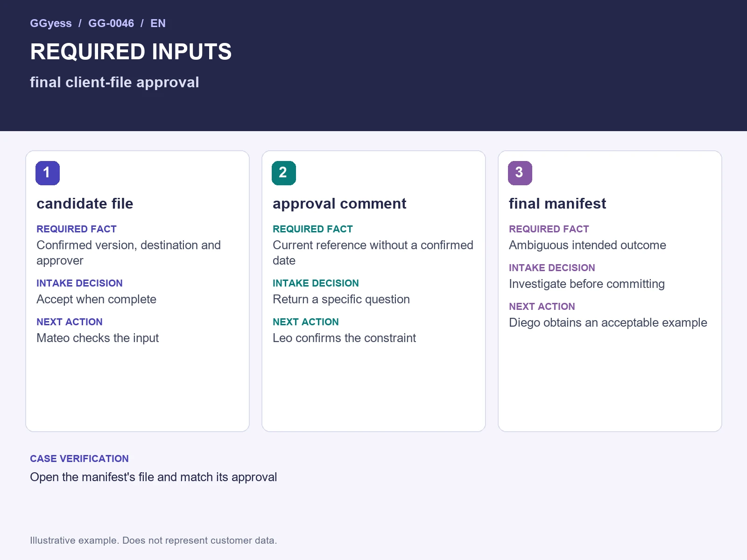
Task: Click the GGyess breadcrumb
Action: (x=51, y=23)
